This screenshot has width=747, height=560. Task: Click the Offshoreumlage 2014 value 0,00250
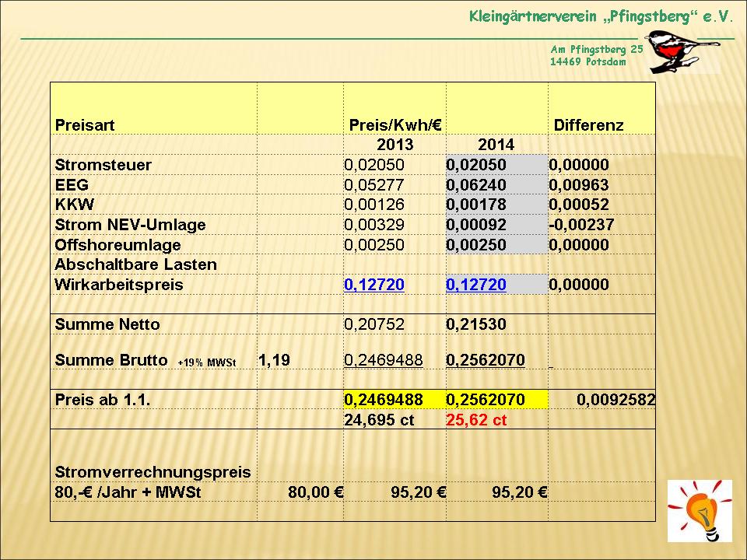click(476, 245)
